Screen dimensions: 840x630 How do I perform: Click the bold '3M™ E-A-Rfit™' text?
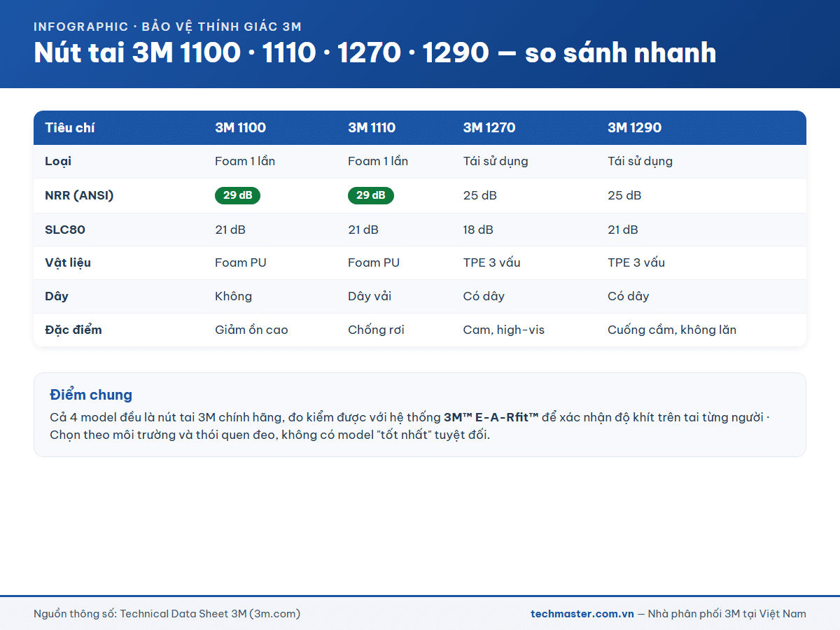[x=491, y=417]
